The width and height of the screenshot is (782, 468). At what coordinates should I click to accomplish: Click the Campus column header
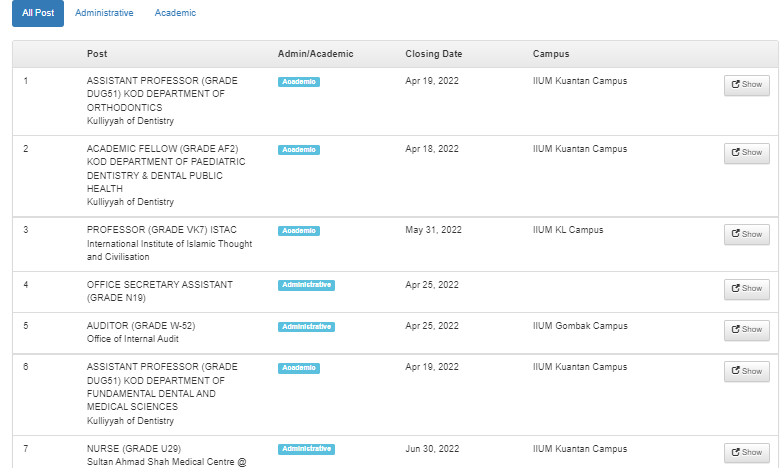pos(551,54)
